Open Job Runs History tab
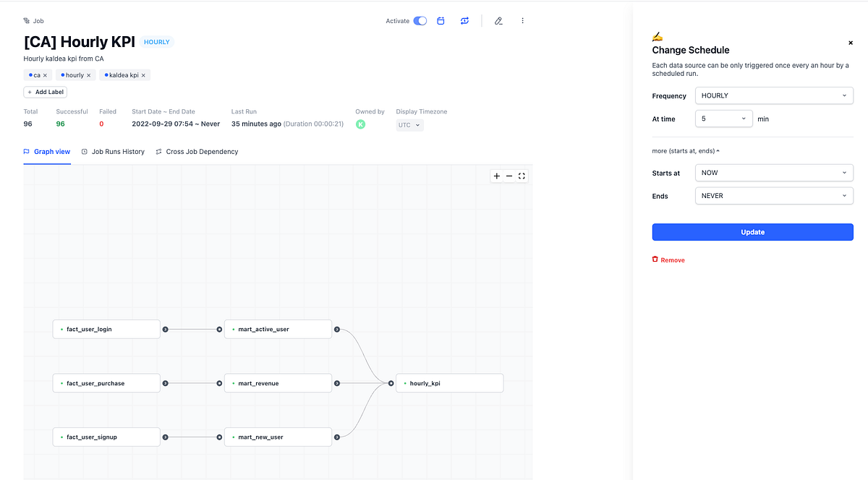 pos(113,152)
